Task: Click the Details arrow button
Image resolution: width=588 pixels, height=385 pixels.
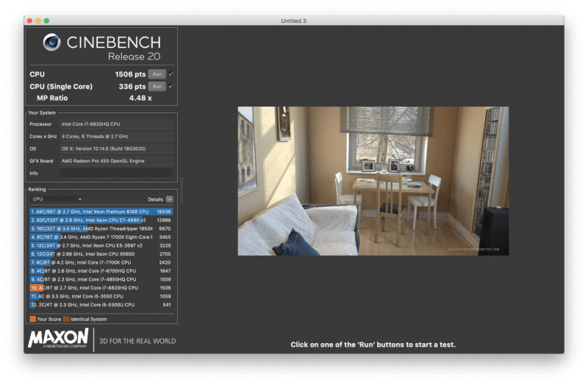Action: click(170, 199)
